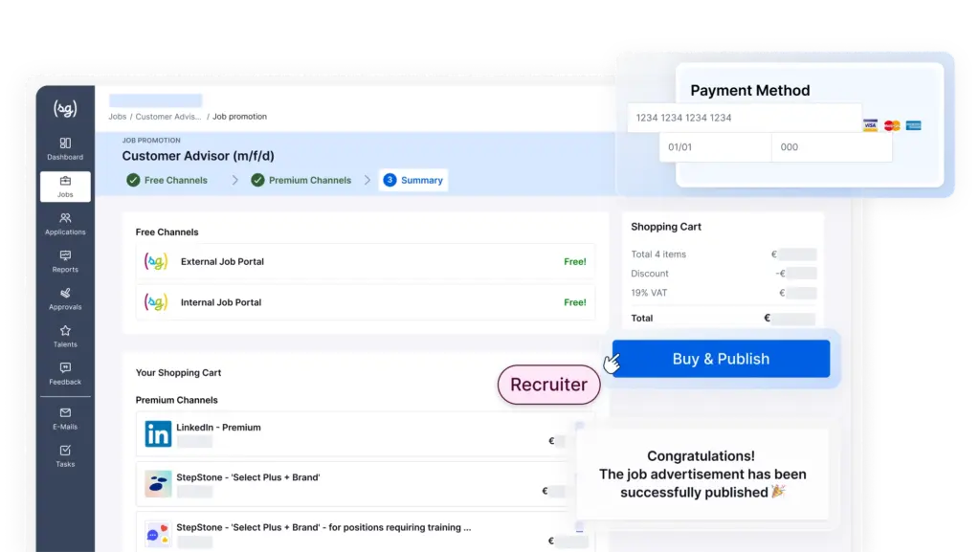Image resolution: width=980 pixels, height=552 pixels.
Task: Select the Jobs briefcase icon
Action: point(65,181)
